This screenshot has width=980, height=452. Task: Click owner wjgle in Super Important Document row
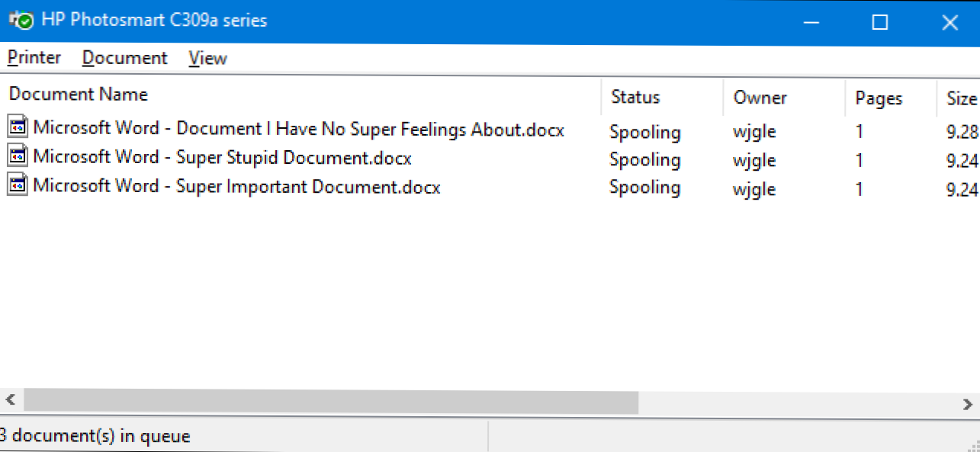(754, 188)
